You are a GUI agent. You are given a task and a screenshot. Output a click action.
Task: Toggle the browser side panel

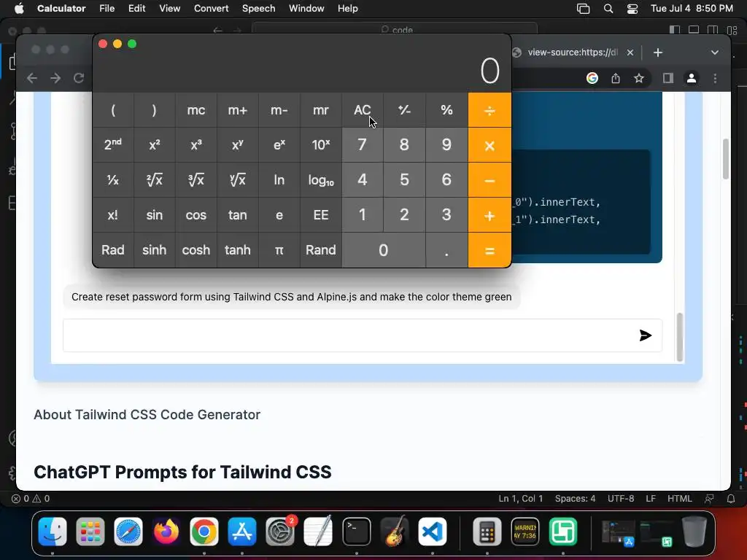(x=668, y=78)
